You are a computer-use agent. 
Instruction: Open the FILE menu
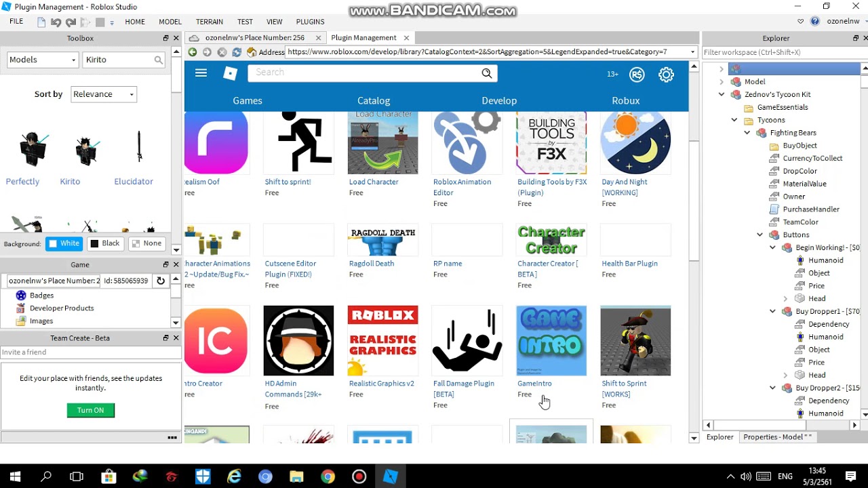tap(16, 22)
